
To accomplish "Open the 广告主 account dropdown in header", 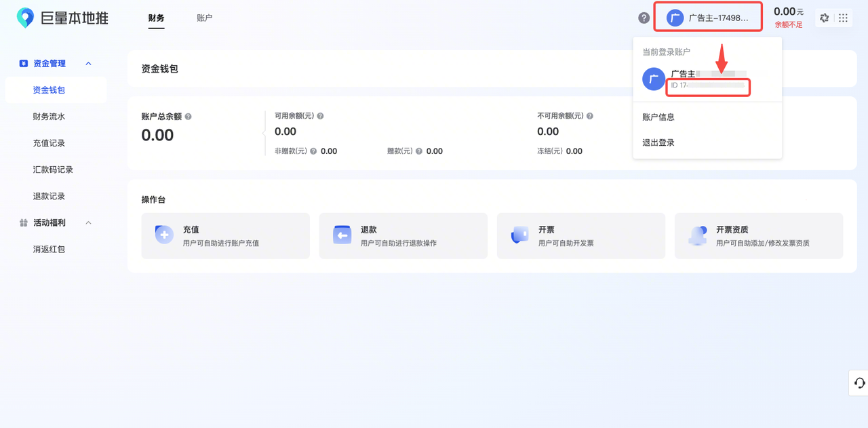I will [708, 18].
